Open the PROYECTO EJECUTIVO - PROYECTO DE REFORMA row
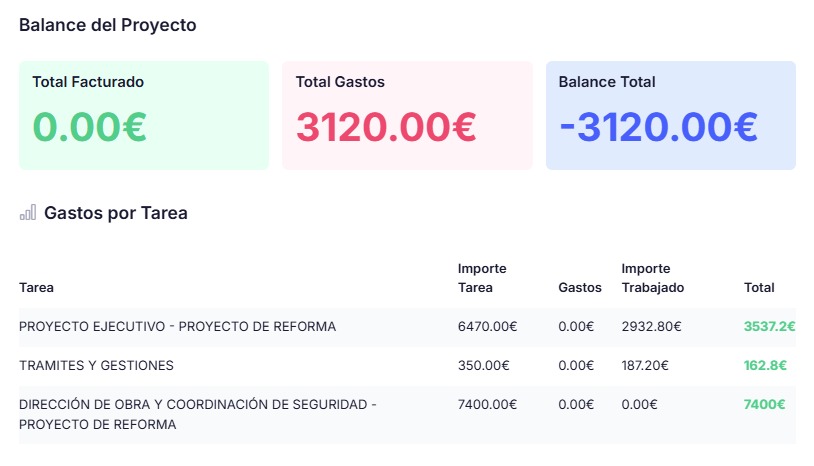This screenshot has width=814, height=466. [408, 327]
